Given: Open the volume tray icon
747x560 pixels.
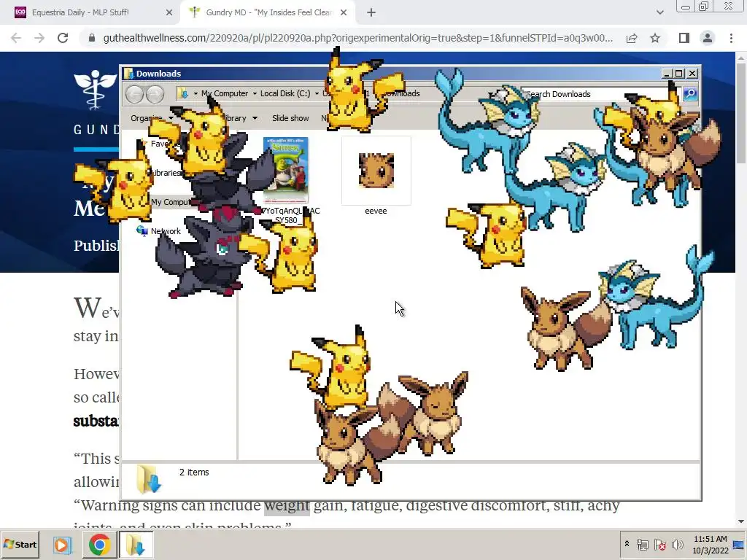Looking at the screenshot, I should [x=677, y=545].
